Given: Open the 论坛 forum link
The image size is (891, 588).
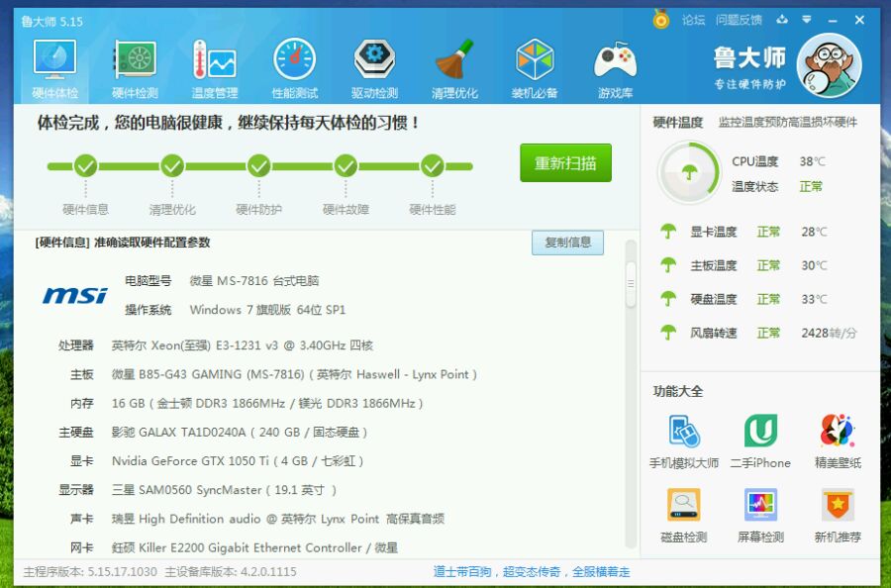Looking at the screenshot, I should [x=693, y=21].
